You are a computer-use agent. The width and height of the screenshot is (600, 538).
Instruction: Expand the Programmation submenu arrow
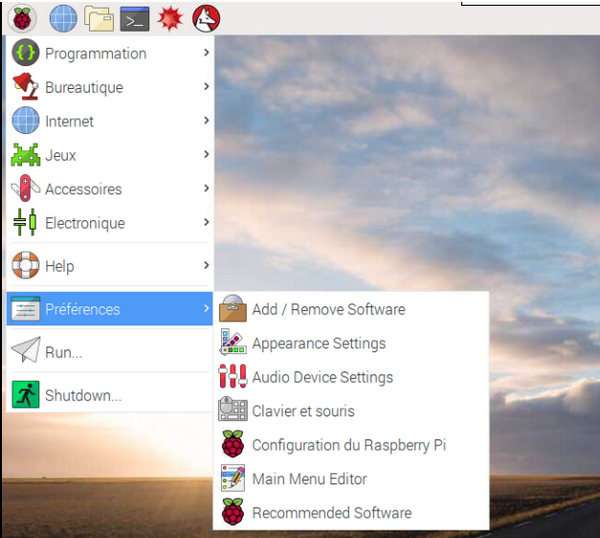[206, 52]
